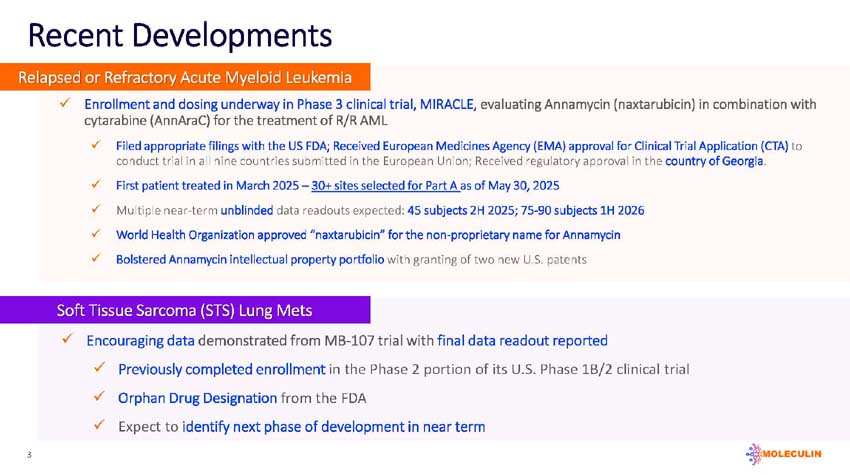
Task: Click the checkmark beside "Multiple near-term unblinded"
Action: pyautogui.click(x=96, y=209)
